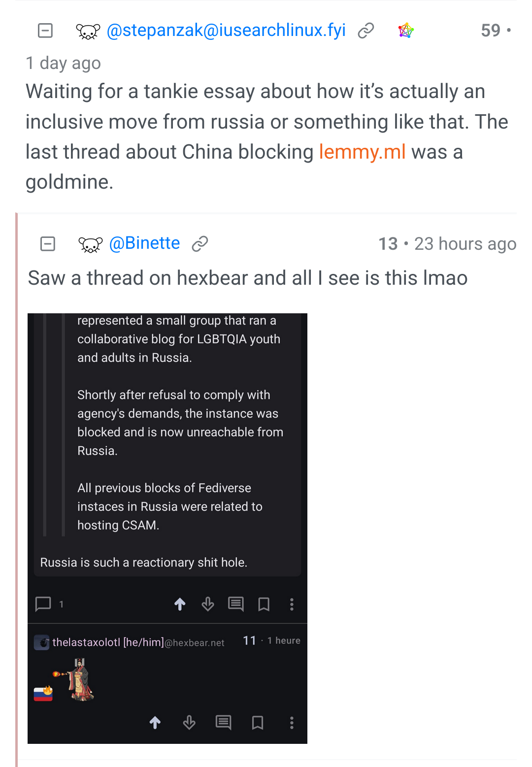Click thelastaxolotl username in screenshot

point(108,642)
